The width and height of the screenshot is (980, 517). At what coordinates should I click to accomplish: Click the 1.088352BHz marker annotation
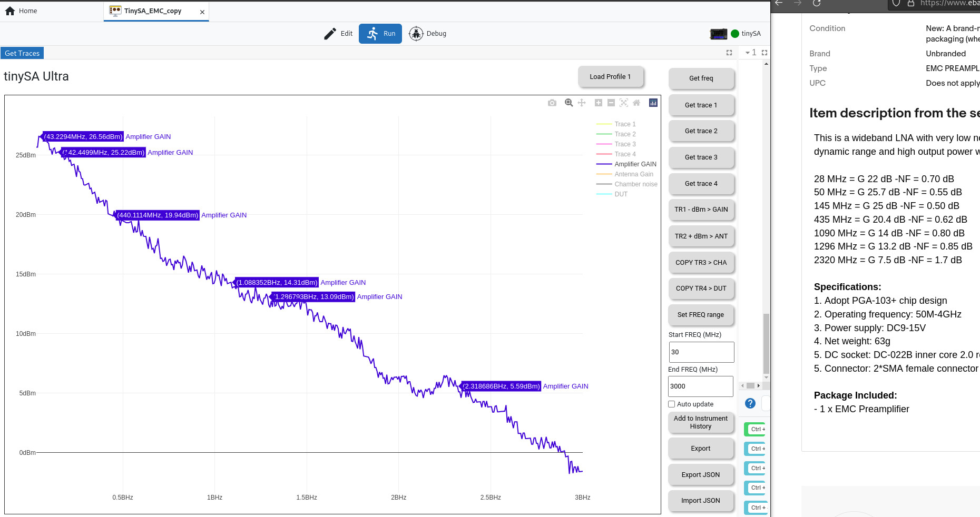pyautogui.click(x=277, y=283)
